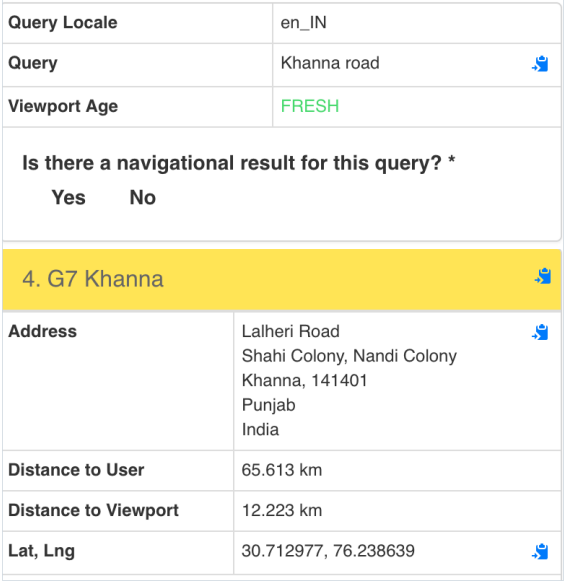Screen dimensions: 564x583
Task: Copy the Lalheri Road address
Action: click(x=540, y=332)
